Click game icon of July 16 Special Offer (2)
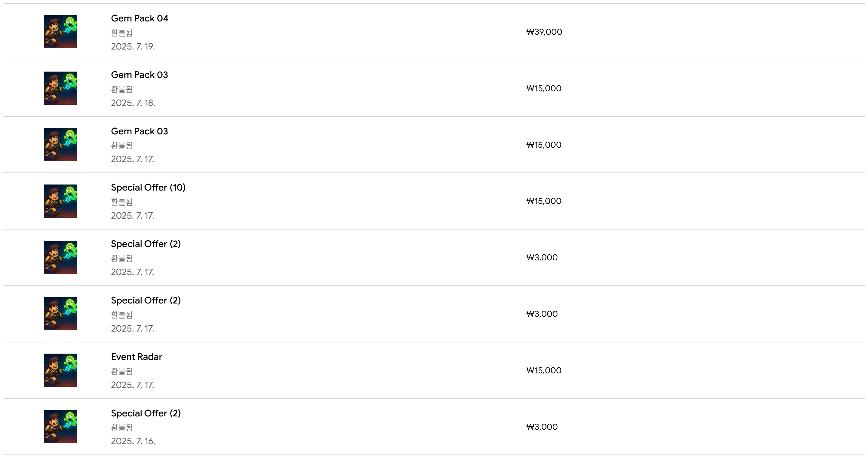The image size is (868, 459). [x=60, y=427]
